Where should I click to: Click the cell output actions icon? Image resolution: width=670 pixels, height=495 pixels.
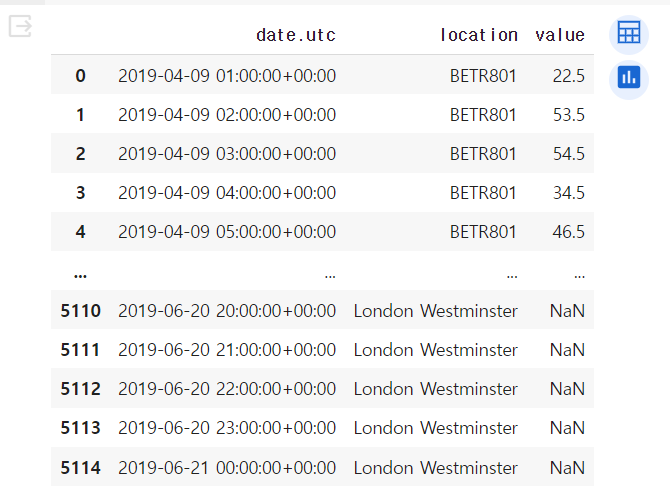20,26
